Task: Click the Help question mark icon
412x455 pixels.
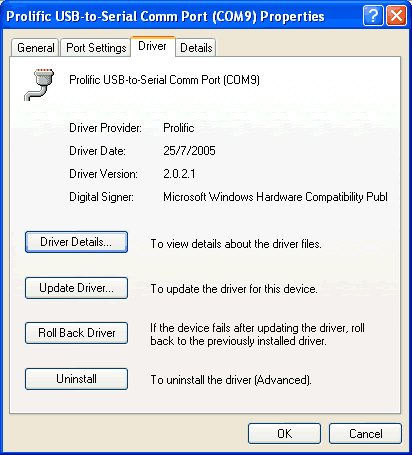Action: pos(373,15)
